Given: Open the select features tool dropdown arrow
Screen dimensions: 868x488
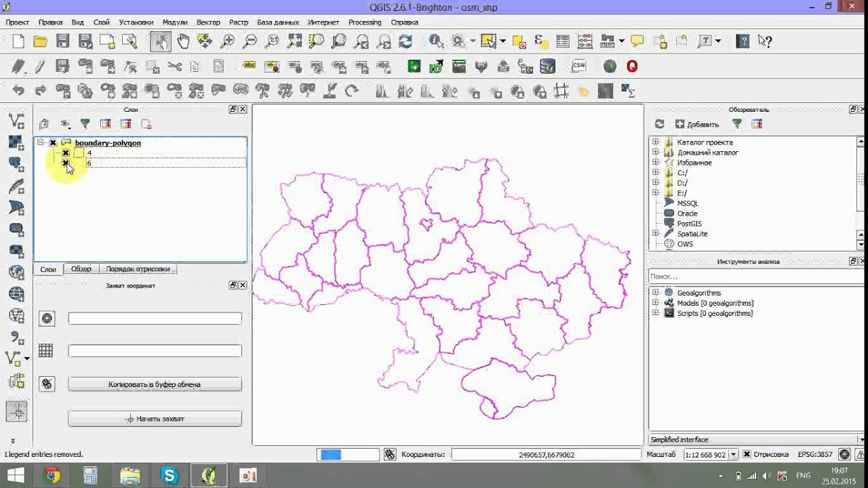Looking at the screenshot, I should tap(502, 41).
